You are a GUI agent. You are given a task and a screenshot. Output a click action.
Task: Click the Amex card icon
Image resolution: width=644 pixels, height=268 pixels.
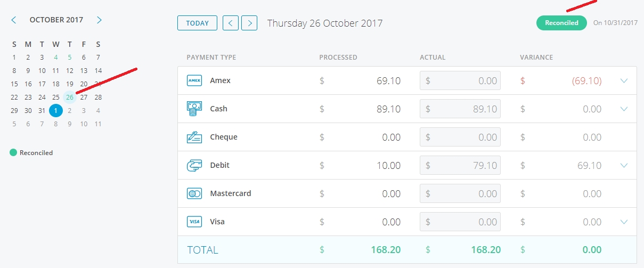194,80
